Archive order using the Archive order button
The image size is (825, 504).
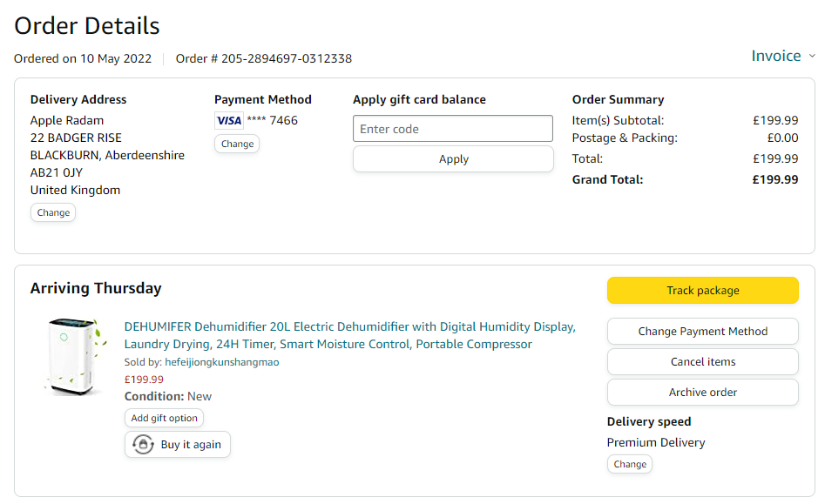[x=702, y=393]
